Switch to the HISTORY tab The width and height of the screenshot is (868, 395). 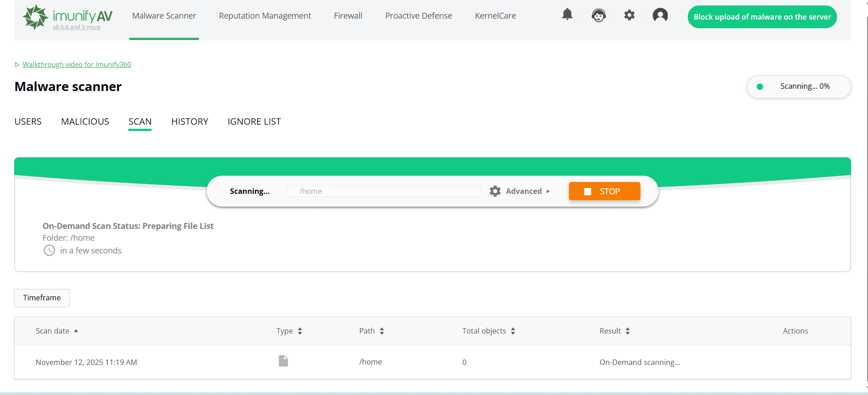click(x=190, y=122)
